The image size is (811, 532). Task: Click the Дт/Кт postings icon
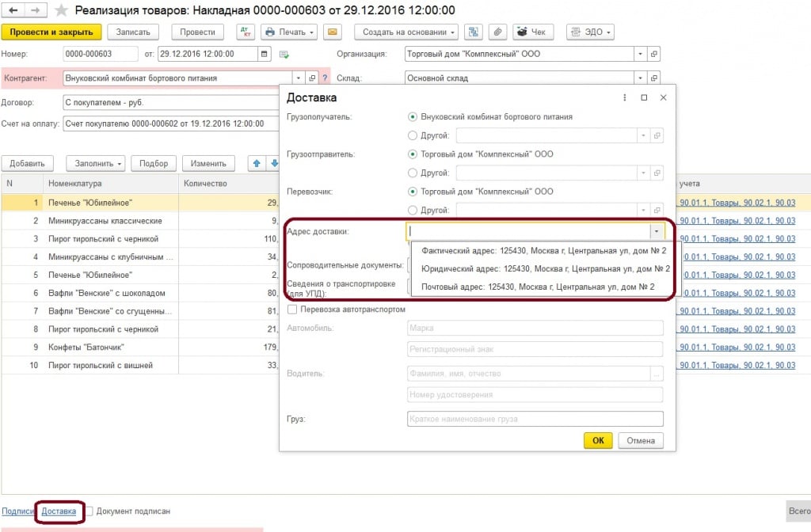click(246, 32)
